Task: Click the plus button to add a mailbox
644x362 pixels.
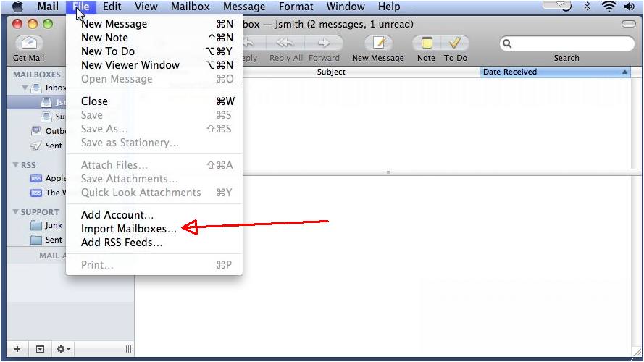Action: pyautogui.click(x=17, y=349)
